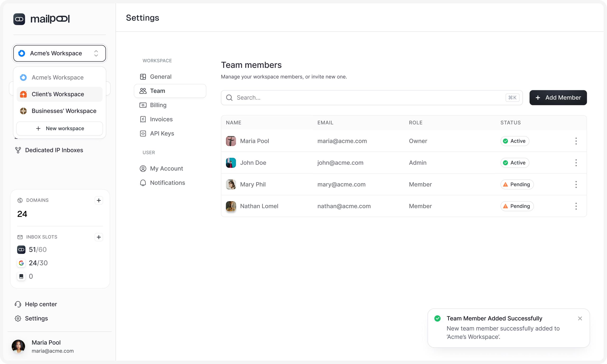Open Notifications settings
Image resolution: width=607 pixels, height=364 pixels.
coord(167,183)
